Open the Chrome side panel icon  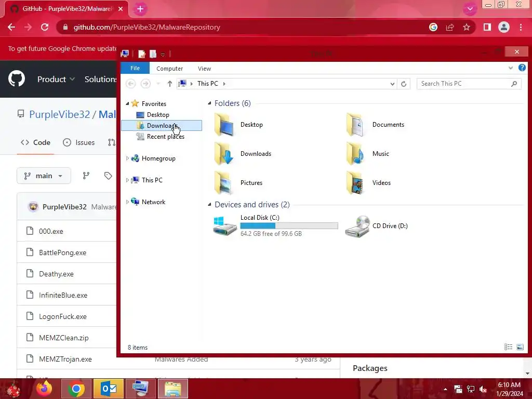click(487, 27)
